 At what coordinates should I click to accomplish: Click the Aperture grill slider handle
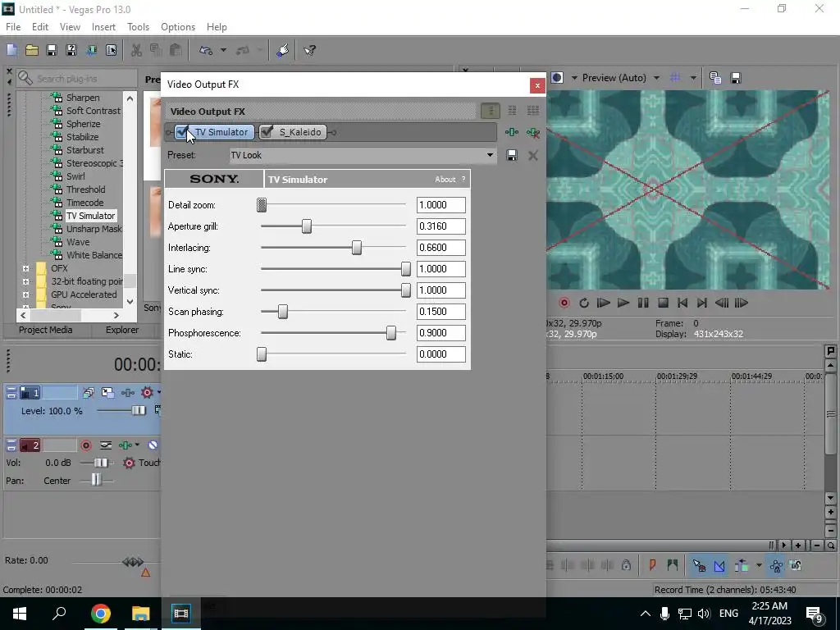[x=307, y=226]
